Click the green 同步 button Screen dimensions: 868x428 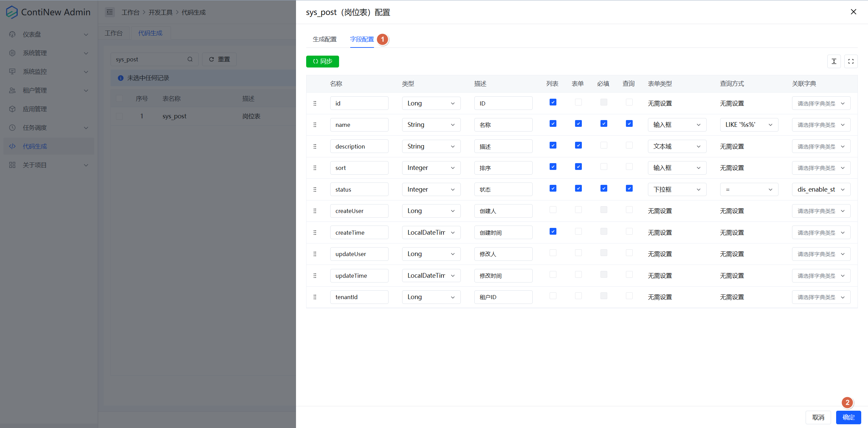click(322, 61)
